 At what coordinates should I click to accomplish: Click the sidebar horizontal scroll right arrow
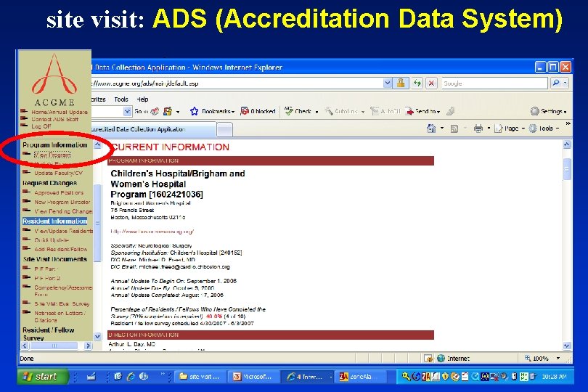pos(88,346)
